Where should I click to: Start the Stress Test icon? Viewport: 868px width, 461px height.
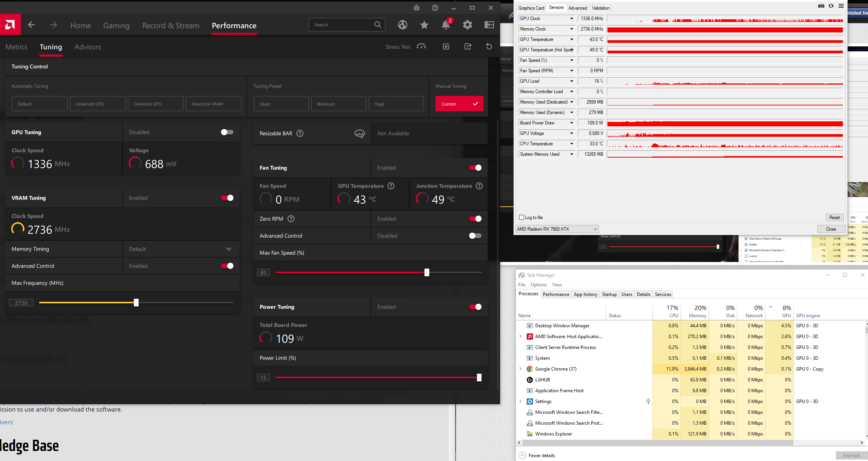421,46
